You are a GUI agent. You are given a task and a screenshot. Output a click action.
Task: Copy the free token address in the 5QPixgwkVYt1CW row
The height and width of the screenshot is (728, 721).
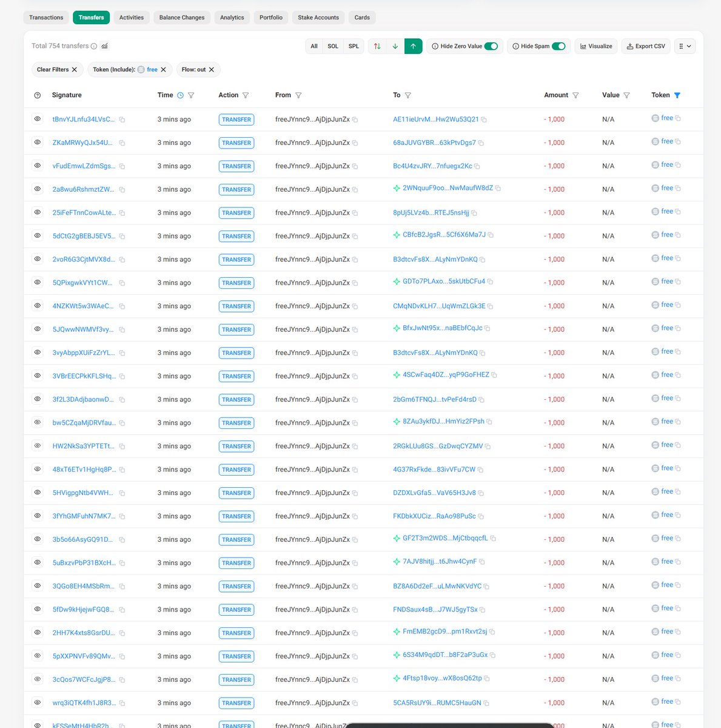coord(678,281)
